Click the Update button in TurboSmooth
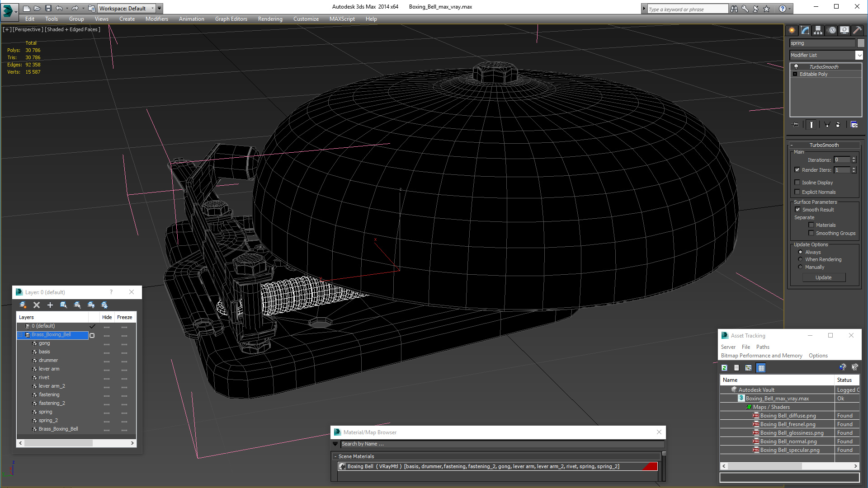The image size is (868, 488). pos(824,277)
